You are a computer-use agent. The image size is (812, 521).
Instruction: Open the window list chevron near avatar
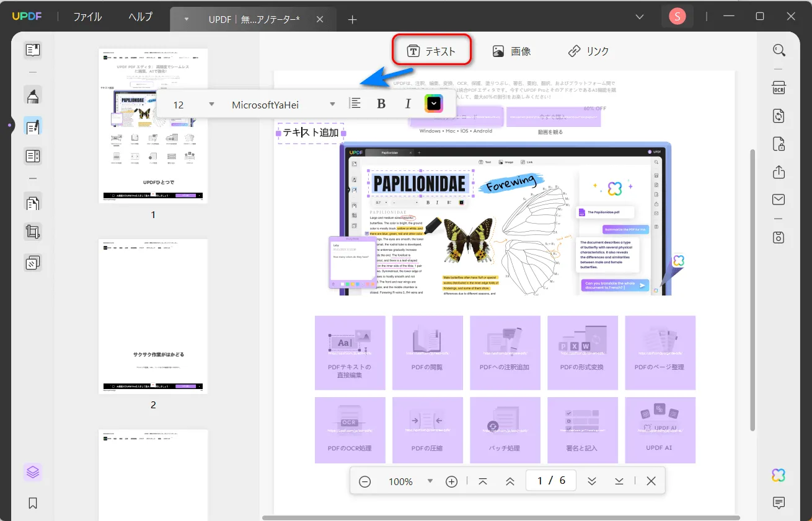(640, 17)
